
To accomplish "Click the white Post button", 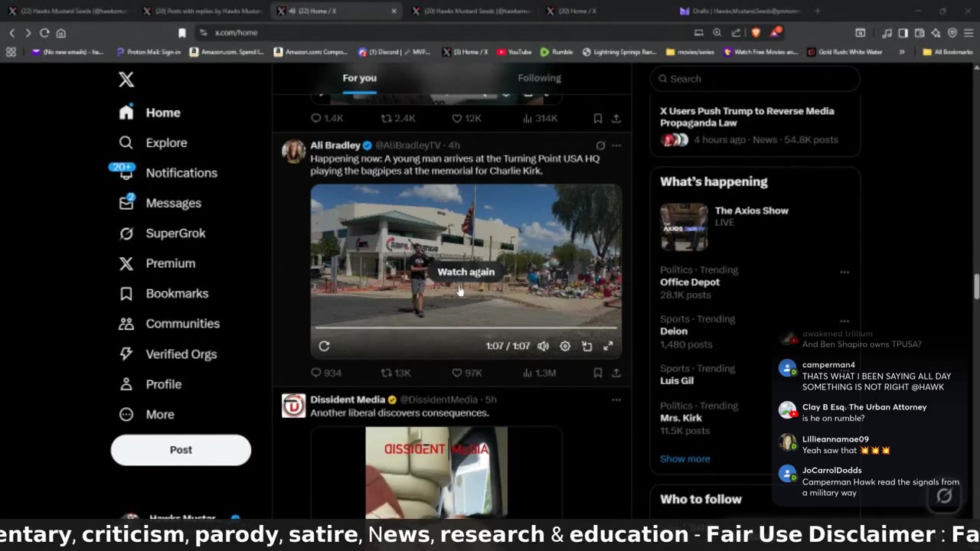I will (x=181, y=450).
